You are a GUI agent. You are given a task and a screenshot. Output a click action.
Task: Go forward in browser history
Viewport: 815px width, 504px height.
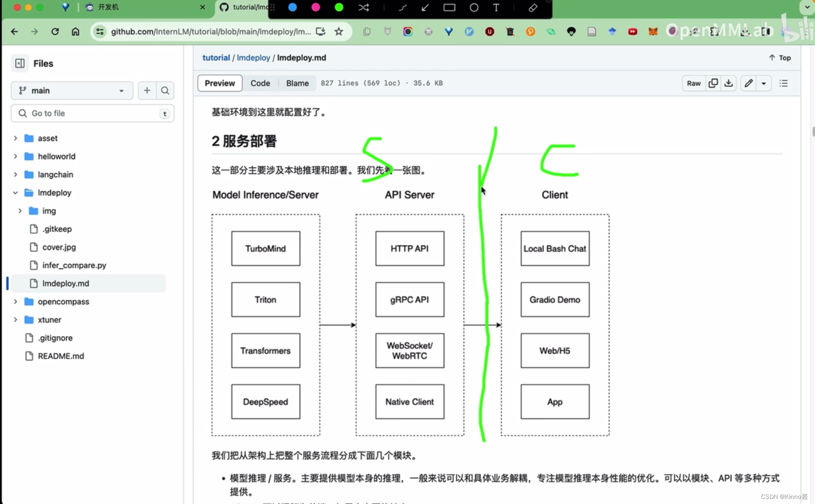pos(34,32)
